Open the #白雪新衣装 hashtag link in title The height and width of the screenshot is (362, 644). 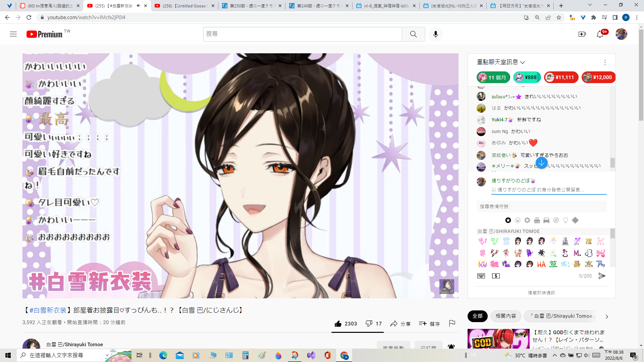point(48,310)
